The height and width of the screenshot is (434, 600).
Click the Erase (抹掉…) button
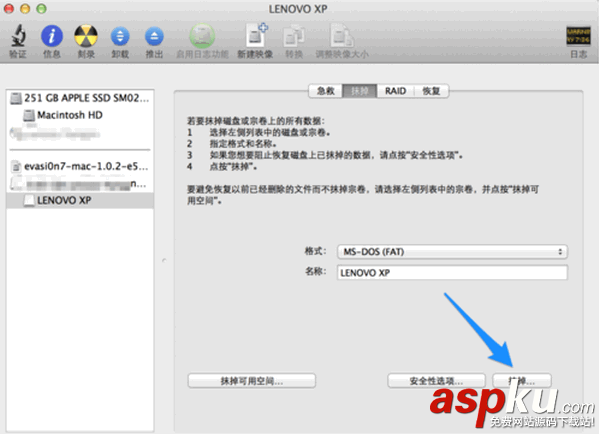coord(522,381)
